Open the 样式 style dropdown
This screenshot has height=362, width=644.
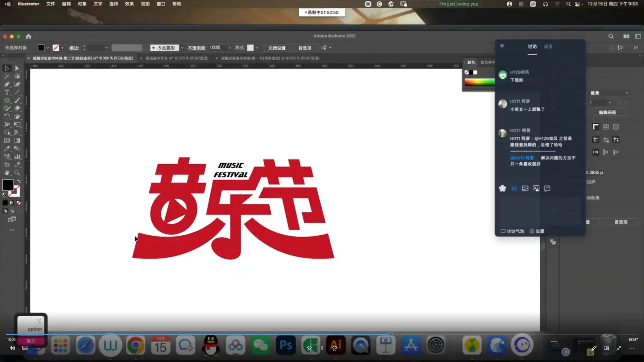pyautogui.click(x=257, y=48)
